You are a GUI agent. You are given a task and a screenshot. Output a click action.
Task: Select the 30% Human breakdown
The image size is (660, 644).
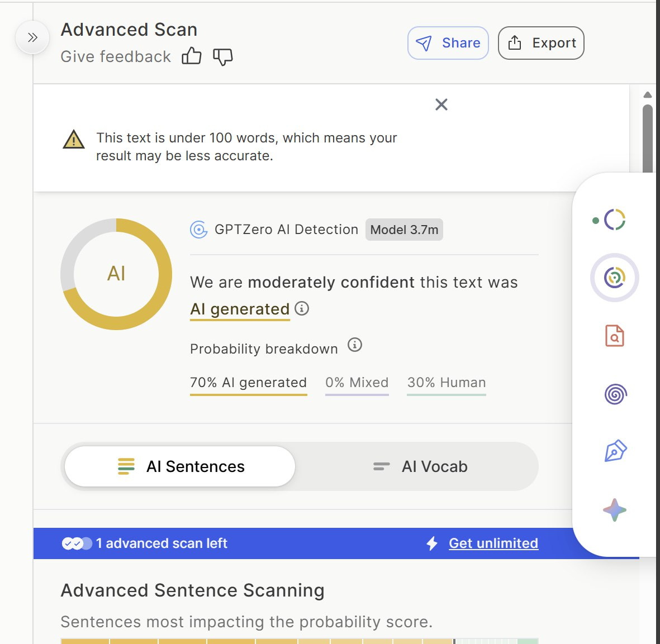point(446,383)
